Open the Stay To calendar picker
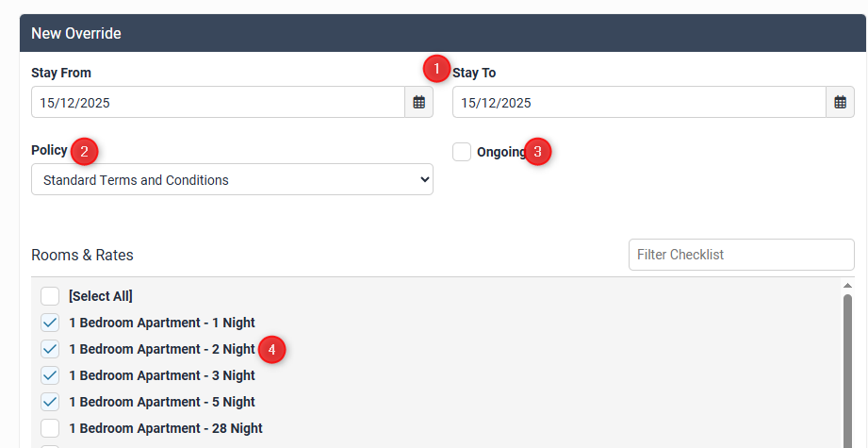This screenshot has height=448, width=868. coord(840,103)
